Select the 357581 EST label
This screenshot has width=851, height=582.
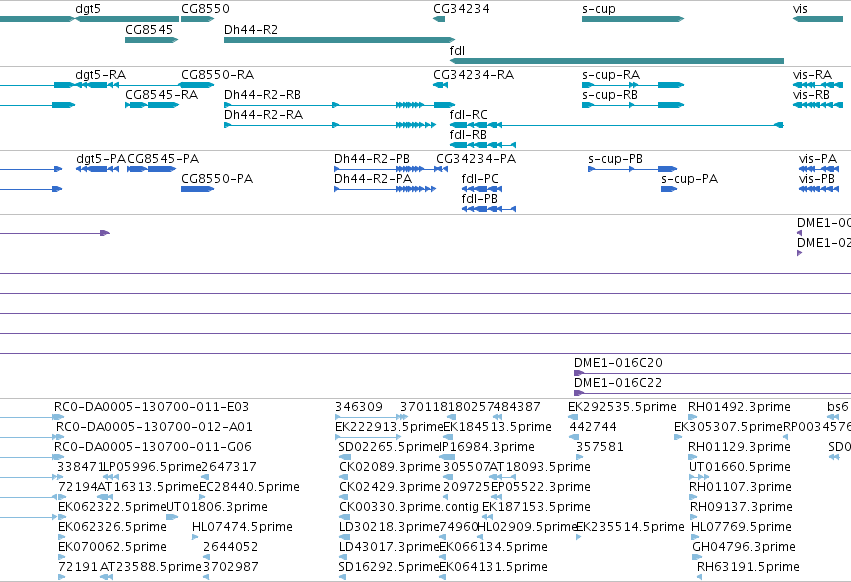click(x=600, y=447)
